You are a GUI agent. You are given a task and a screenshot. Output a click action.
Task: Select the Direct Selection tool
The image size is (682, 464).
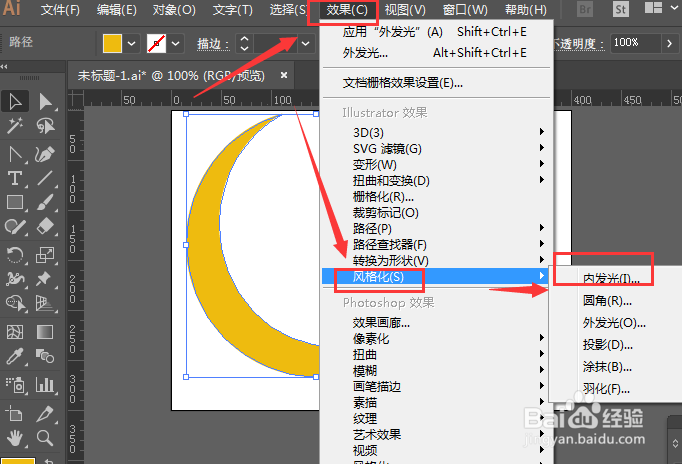tap(45, 102)
